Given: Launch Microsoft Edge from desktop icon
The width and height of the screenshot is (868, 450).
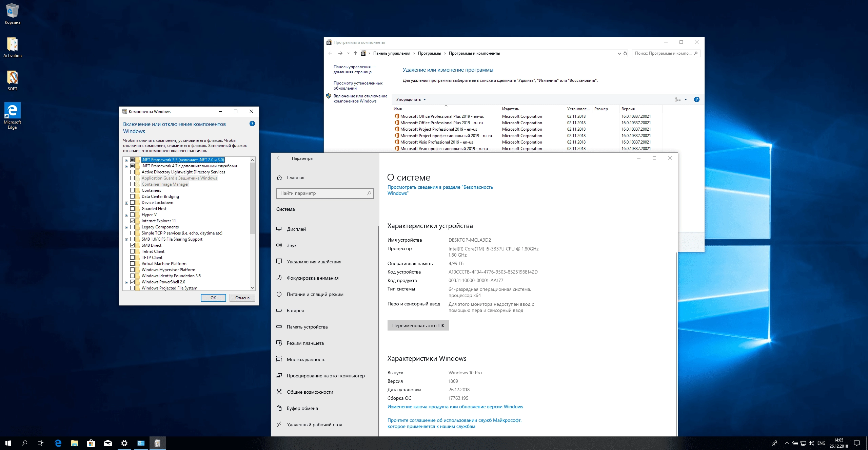Looking at the screenshot, I should pyautogui.click(x=13, y=116).
